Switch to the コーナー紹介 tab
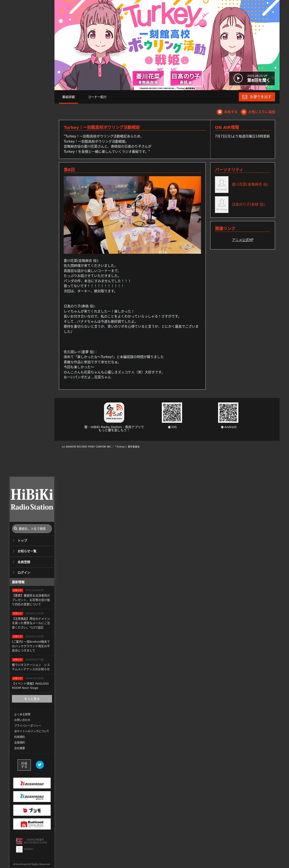The width and height of the screenshot is (289, 868). (x=97, y=97)
